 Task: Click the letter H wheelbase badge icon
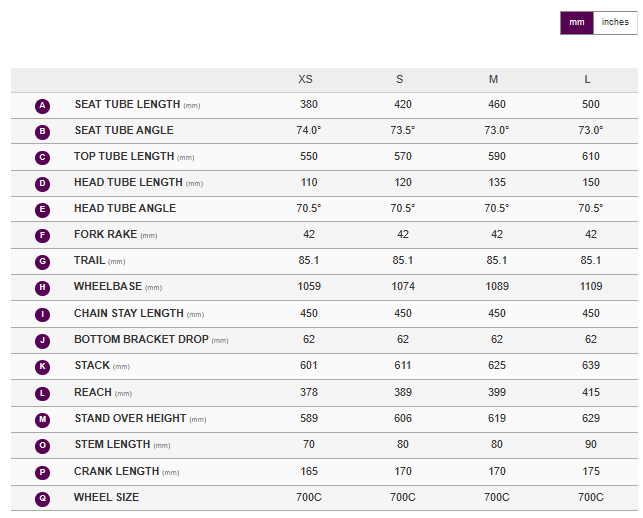tap(42, 288)
